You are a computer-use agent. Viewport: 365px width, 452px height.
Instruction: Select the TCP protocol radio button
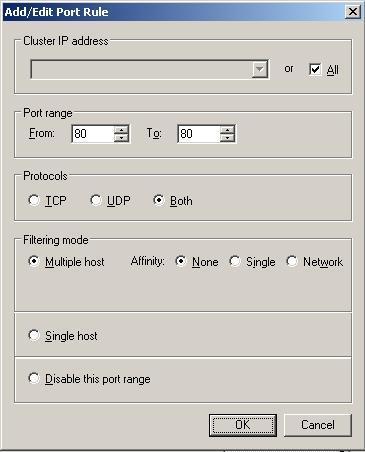click(34, 200)
